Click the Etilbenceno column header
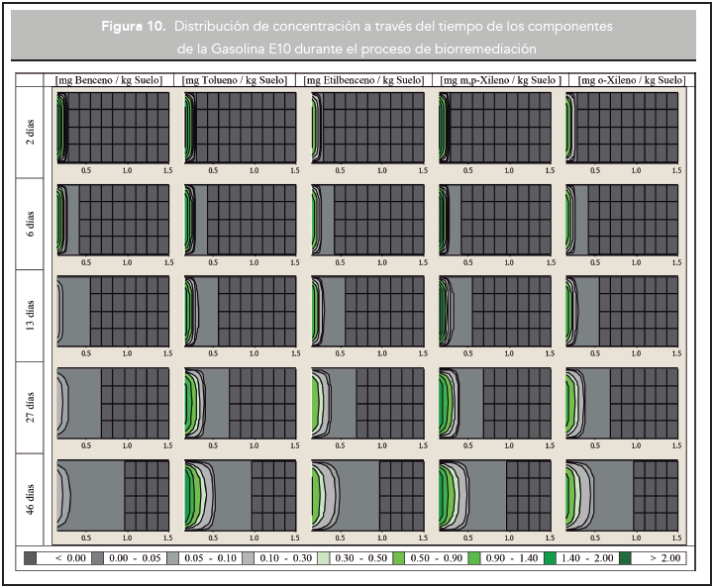The width and height of the screenshot is (713, 588). (x=366, y=79)
